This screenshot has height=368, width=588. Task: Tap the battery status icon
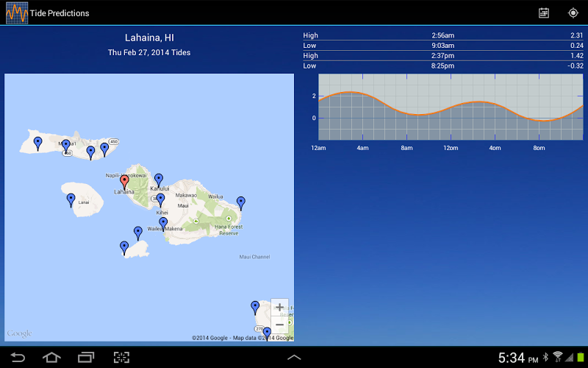pos(581,357)
